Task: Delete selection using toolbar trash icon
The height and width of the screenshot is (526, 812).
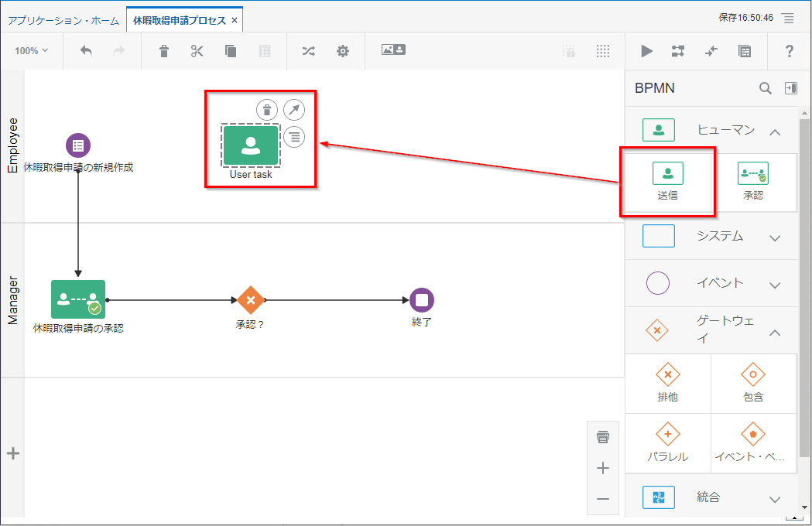Action: click(x=164, y=51)
